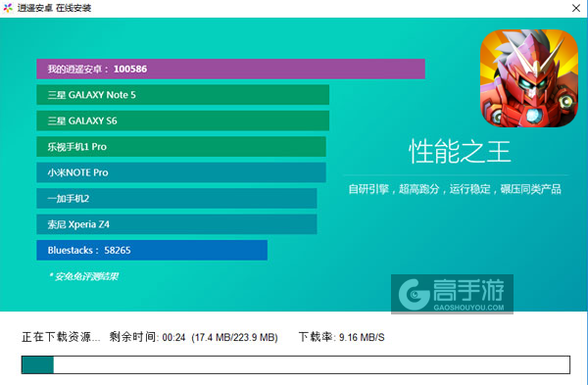Screen dimensions: 588x385
Task: Select the 小米NOTE Pro bar
Action: [x=181, y=172]
